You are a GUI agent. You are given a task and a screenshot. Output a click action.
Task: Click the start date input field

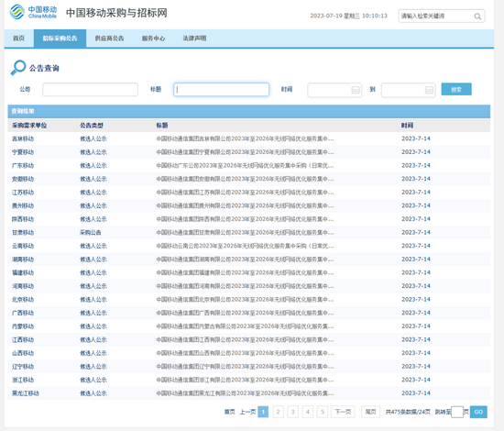pos(334,90)
